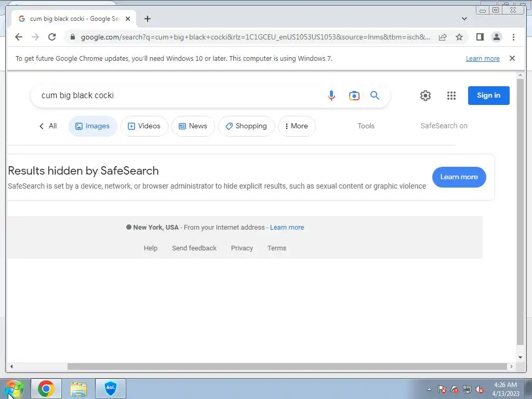
Task: Open Windows Explorer from the taskbar
Action: coord(78,389)
